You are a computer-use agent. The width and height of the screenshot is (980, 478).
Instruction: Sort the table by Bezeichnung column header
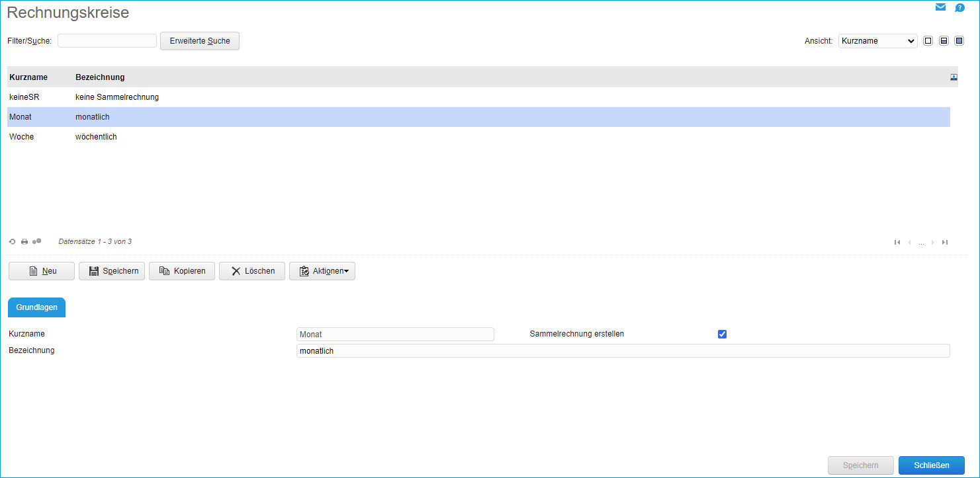[x=100, y=77]
